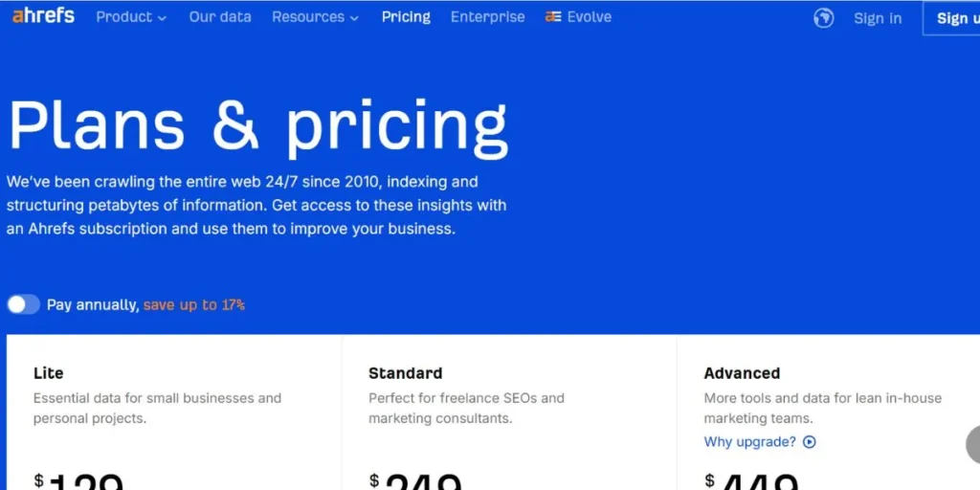Image resolution: width=980 pixels, height=490 pixels.
Task: Click the Why upgrade? link
Action: click(749, 442)
